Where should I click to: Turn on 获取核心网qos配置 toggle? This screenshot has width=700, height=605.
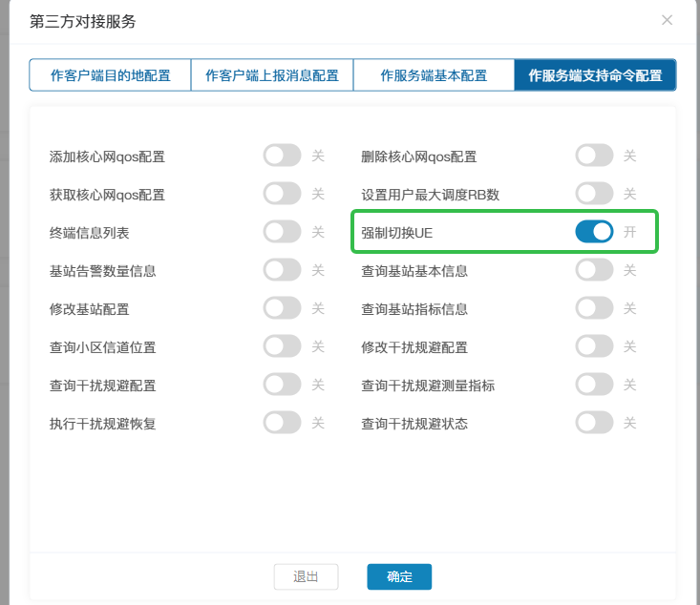coord(282,194)
